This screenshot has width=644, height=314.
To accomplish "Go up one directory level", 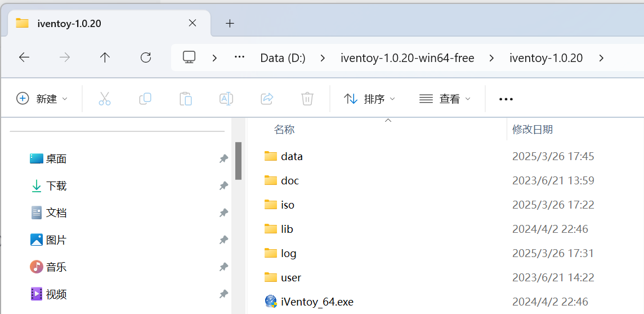I will coord(105,58).
